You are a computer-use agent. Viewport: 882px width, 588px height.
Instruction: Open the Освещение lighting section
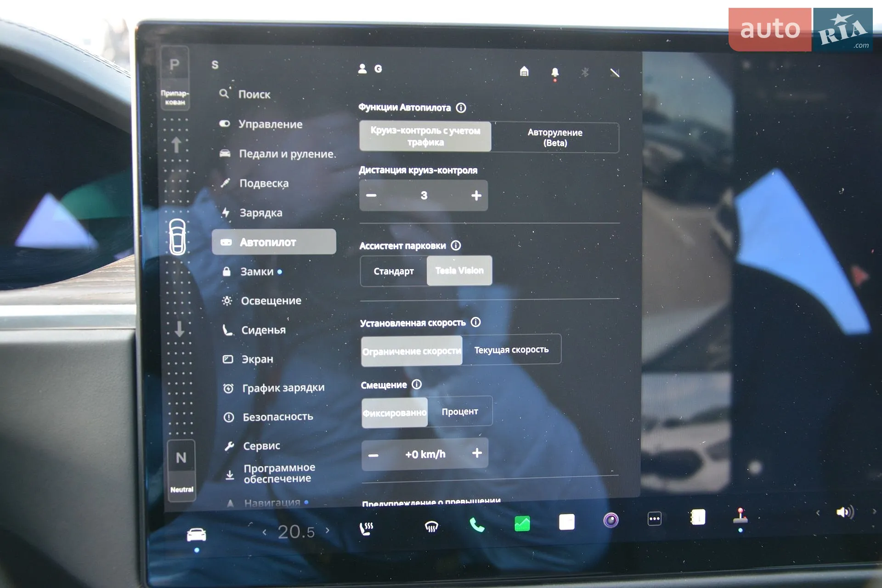click(261, 301)
